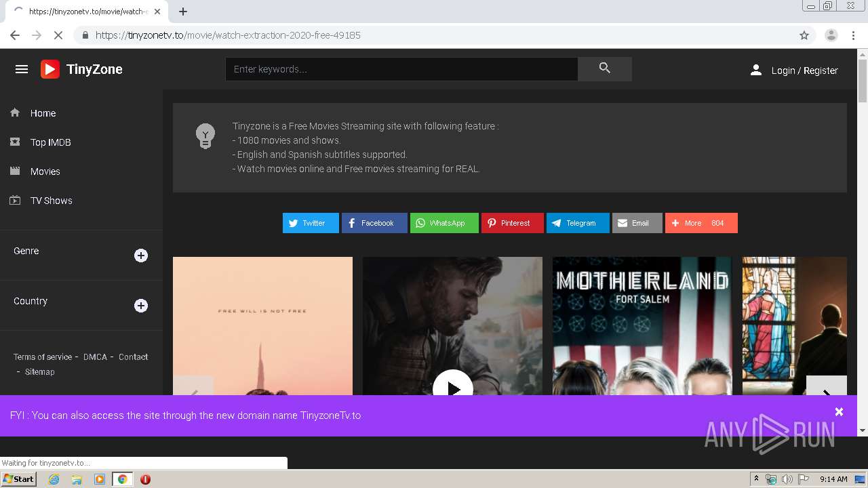Open the hamburger menu icon
This screenshot has height=488, width=868.
click(22, 69)
